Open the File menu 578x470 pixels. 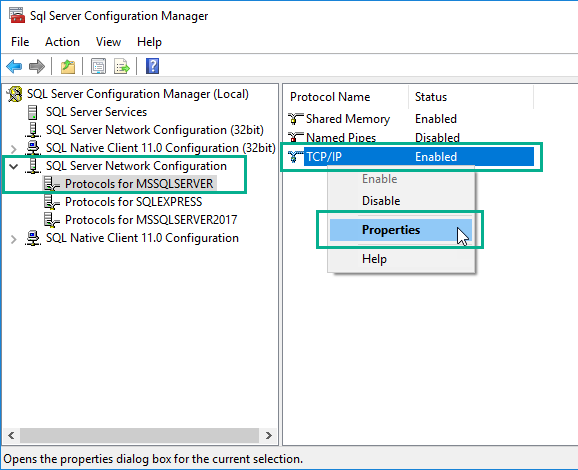point(20,42)
